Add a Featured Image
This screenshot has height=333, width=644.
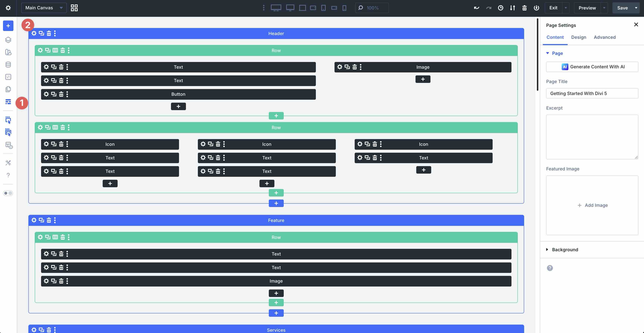592,205
